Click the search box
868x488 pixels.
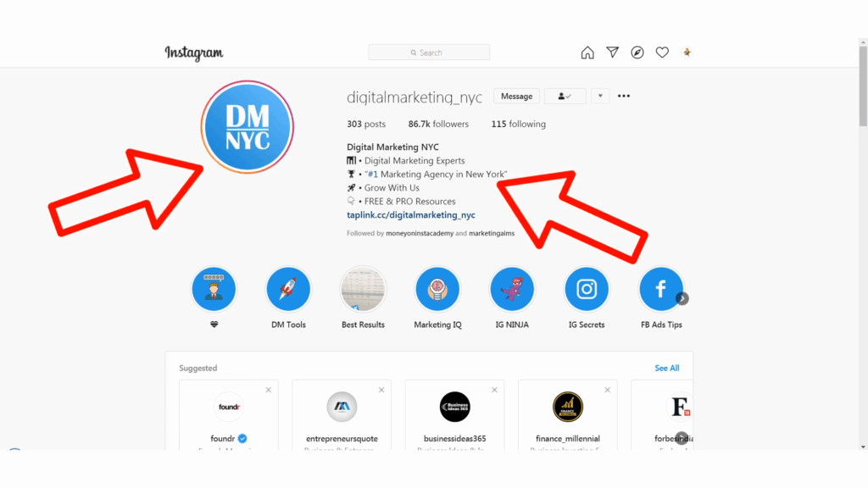click(x=429, y=53)
